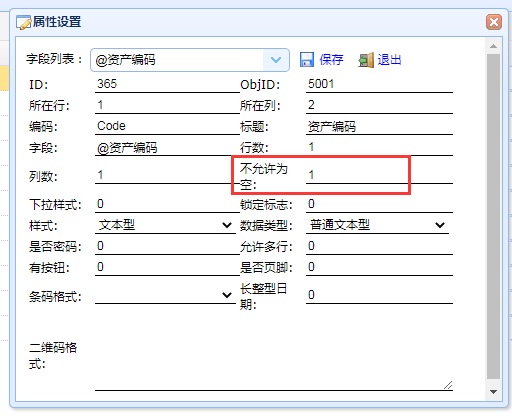Open the 字段列表 dropdown

point(276,60)
